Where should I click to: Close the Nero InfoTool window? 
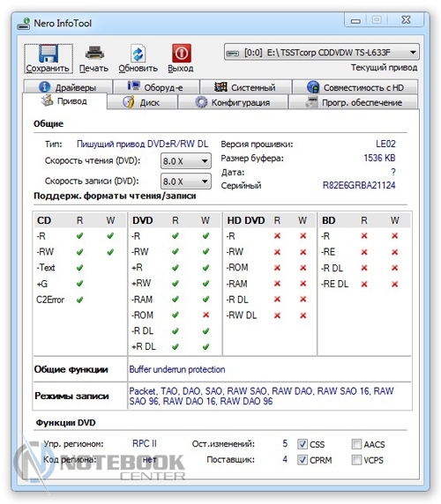click(407, 20)
